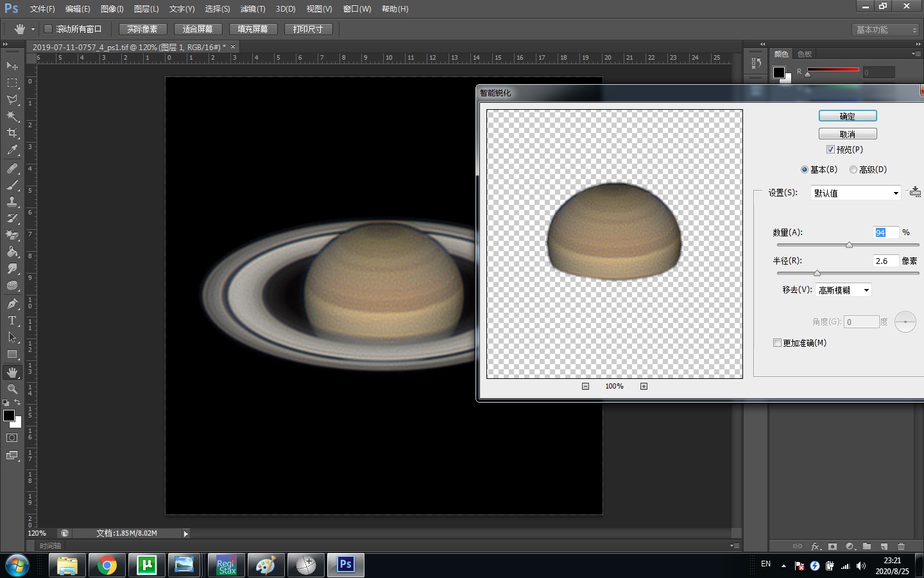Image resolution: width=924 pixels, height=578 pixels.
Task: Select the Eraser tool
Action: [12, 235]
